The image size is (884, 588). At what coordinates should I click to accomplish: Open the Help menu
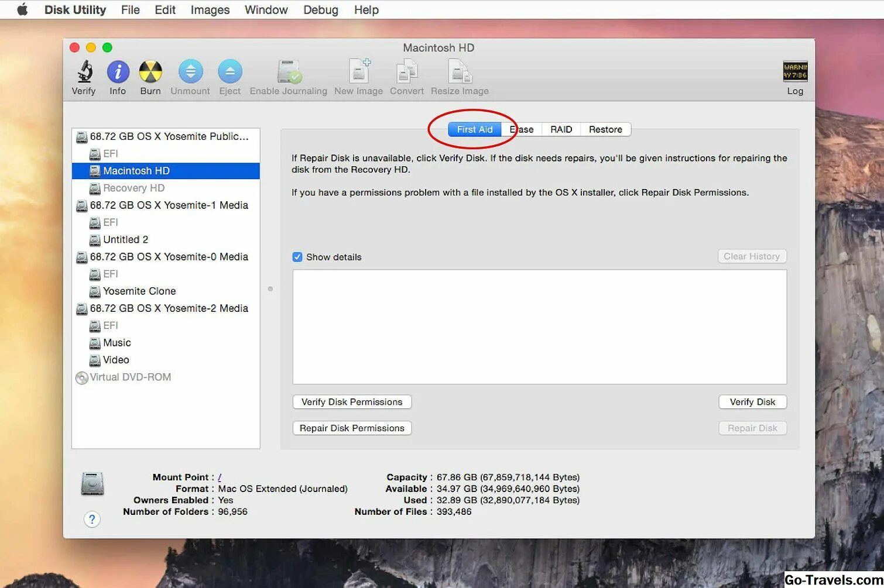click(366, 10)
